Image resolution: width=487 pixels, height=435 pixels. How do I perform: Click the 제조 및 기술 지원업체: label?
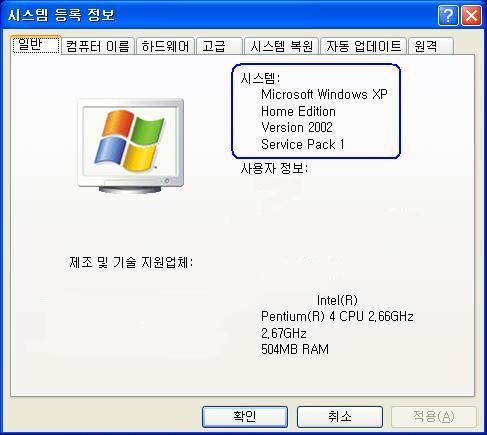coord(131,263)
